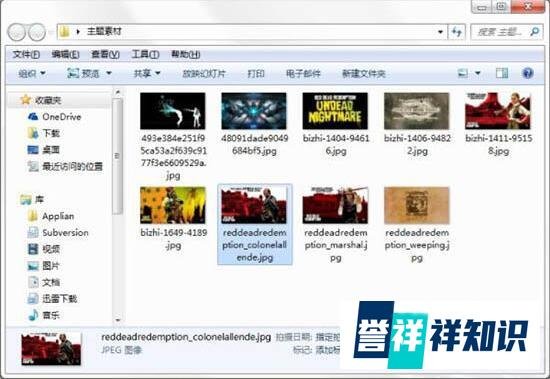Click the 打印 print button

(x=256, y=73)
